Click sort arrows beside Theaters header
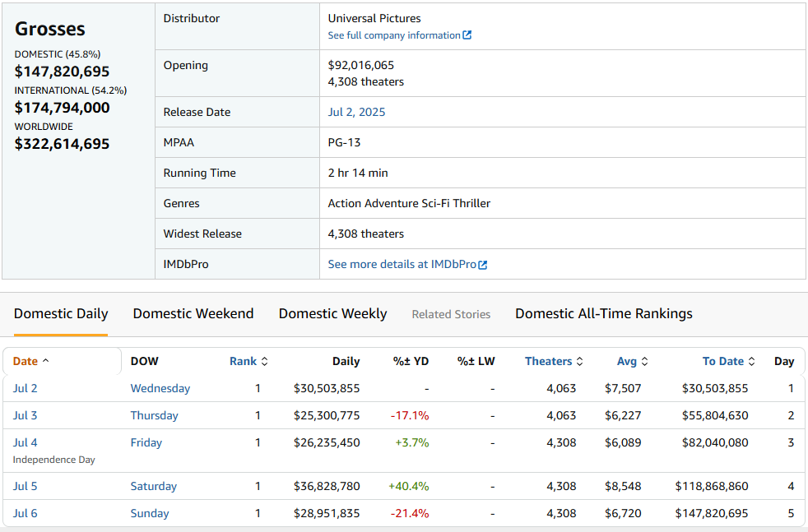The height and width of the screenshot is (532, 808). pyautogui.click(x=580, y=362)
